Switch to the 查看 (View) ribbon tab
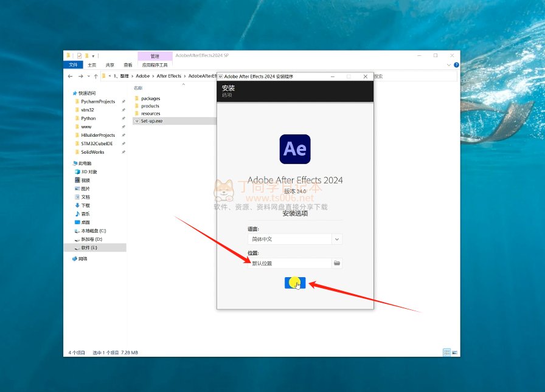The image size is (545, 392). (x=128, y=65)
